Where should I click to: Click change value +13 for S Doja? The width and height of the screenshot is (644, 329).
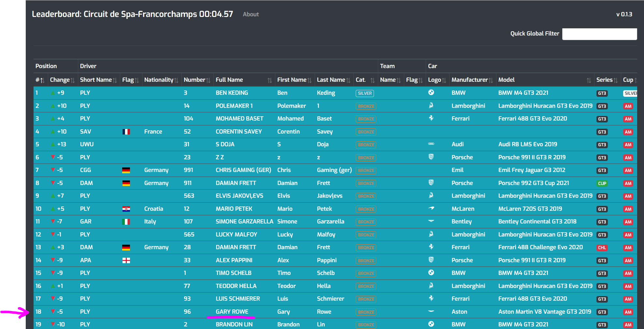click(62, 144)
